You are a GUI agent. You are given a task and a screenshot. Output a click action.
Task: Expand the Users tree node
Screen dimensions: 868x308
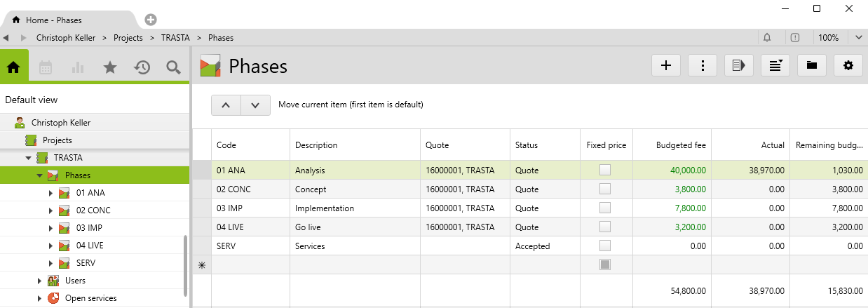tap(40, 281)
